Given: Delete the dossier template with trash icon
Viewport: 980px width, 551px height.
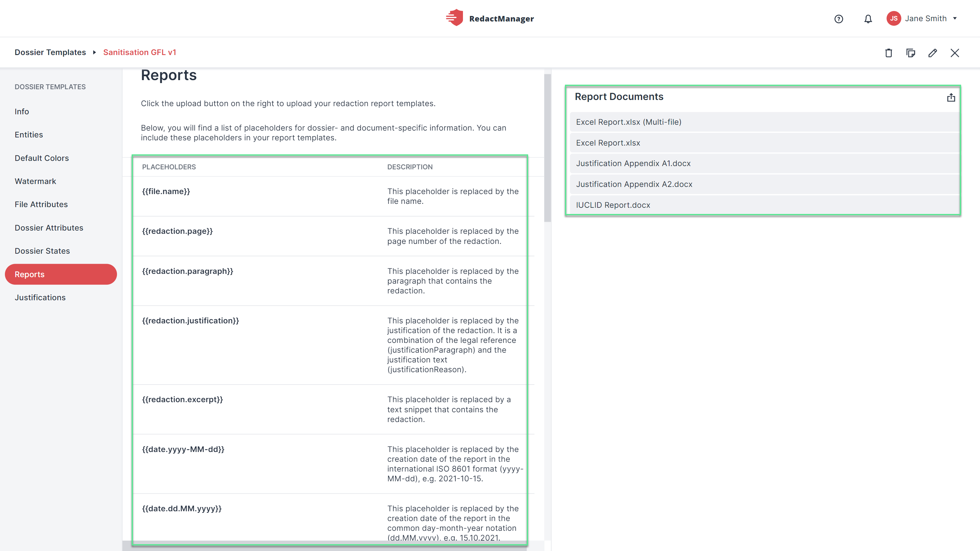Looking at the screenshot, I should point(888,53).
